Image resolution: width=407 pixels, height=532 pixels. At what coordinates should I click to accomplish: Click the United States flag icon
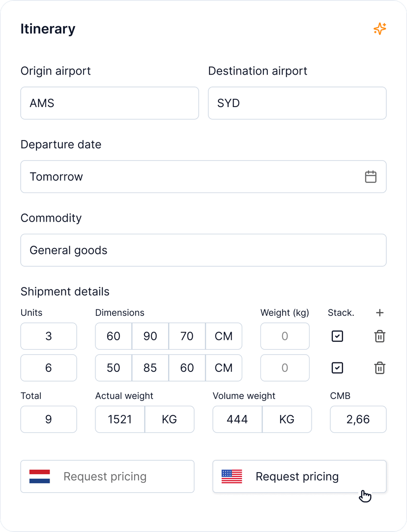coord(232,476)
